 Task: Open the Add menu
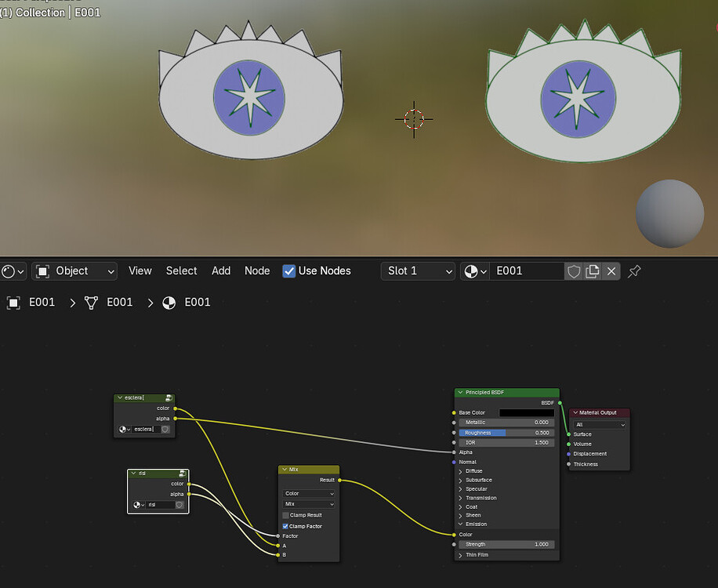(221, 270)
